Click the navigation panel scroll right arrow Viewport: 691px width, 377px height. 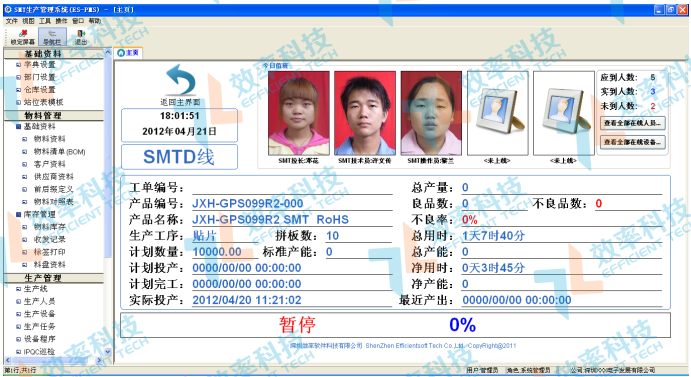(99, 360)
